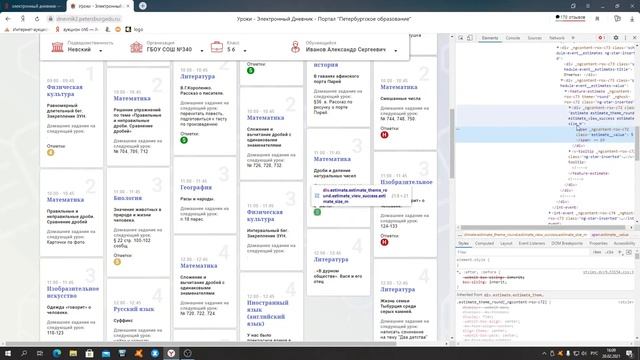Image resolution: width=640 pixels, height=360 pixels.
Task: Switch to DevTools Network tab
Action: pyautogui.click(x=556, y=38)
